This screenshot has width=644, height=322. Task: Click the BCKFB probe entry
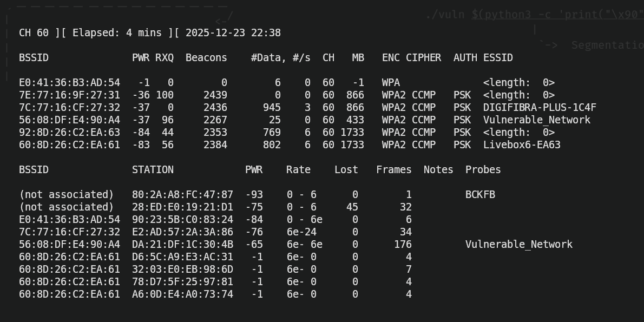pyautogui.click(x=480, y=195)
